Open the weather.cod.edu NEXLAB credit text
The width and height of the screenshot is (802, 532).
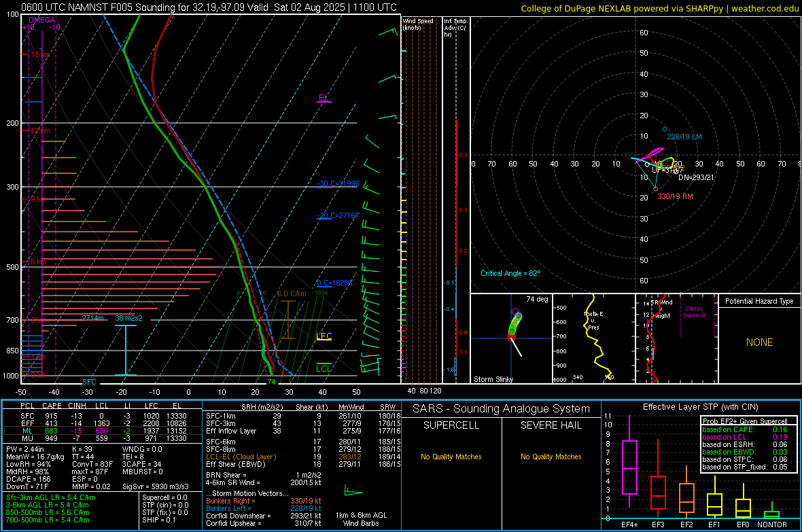659,8
